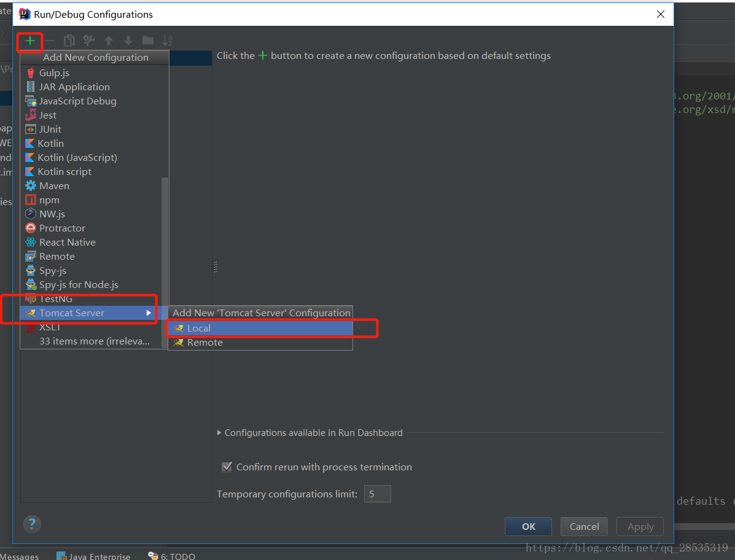Image resolution: width=735 pixels, height=560 pixels.
Task: Click the JavaScript Debug icon
Action: pos(31,101)
